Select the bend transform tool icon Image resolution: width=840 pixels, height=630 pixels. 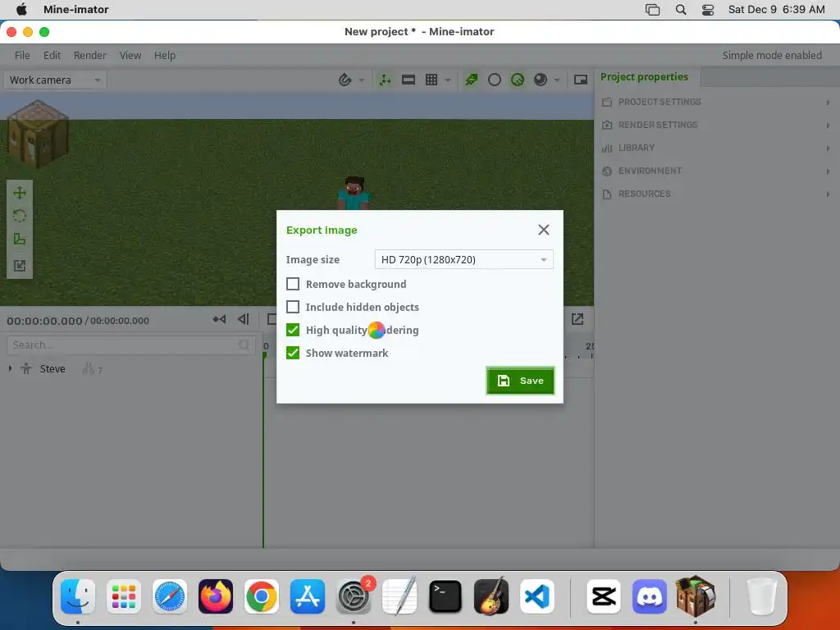click(20, 265)
